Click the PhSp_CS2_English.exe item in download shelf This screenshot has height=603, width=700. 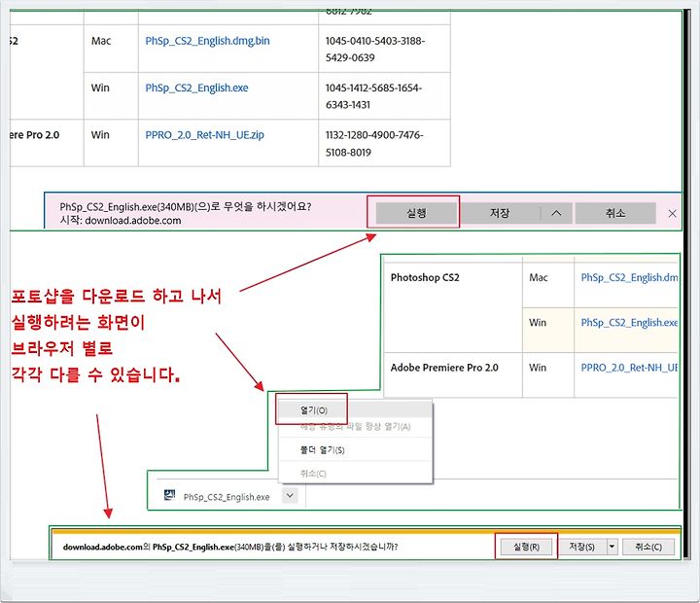227,497
